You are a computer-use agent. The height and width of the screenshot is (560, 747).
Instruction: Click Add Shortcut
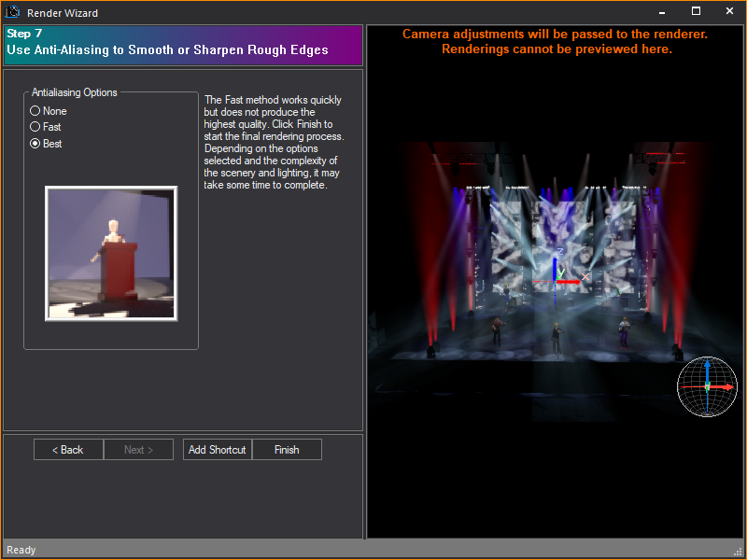(217, 449)
